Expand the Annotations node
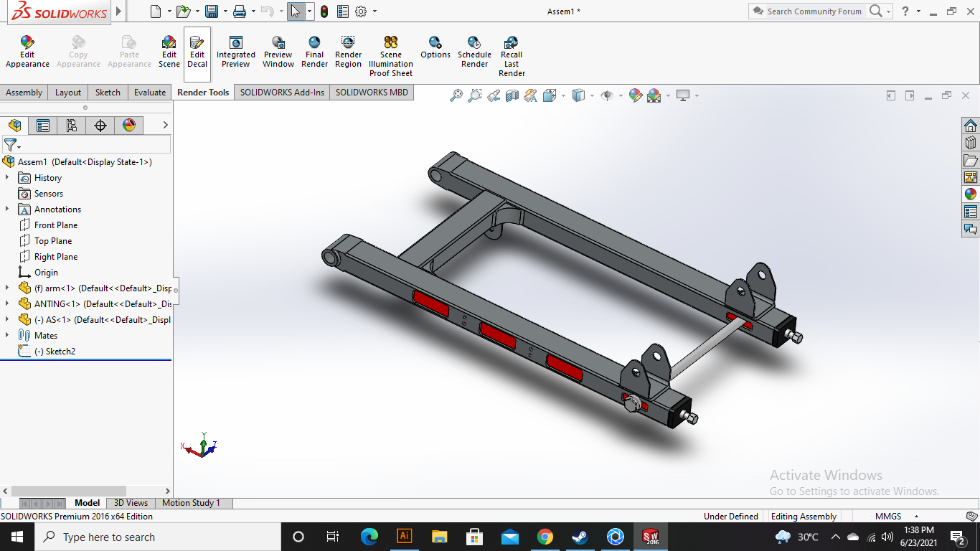Image resolution: width=980 pixels, height=551 pixels. [x=7, y=209]
